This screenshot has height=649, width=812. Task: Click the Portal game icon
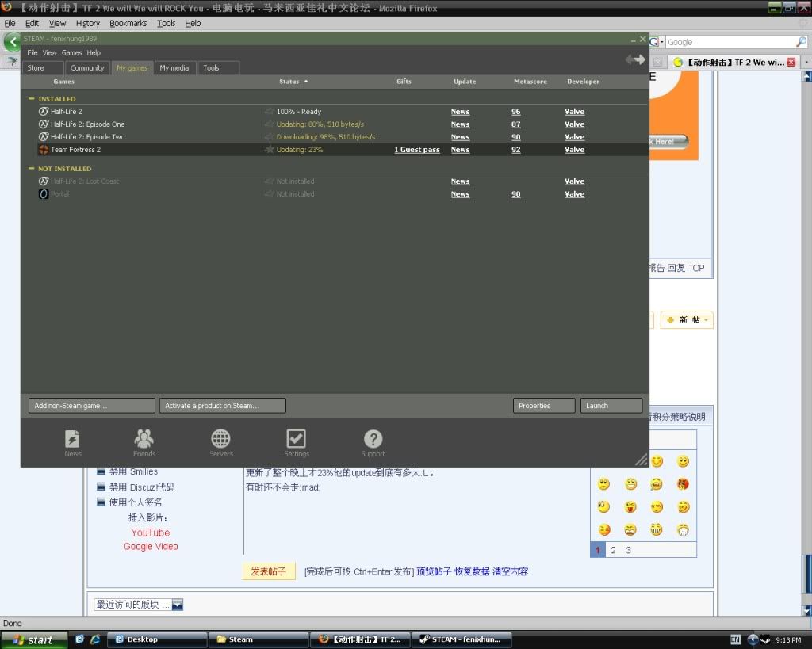[44, 193]
